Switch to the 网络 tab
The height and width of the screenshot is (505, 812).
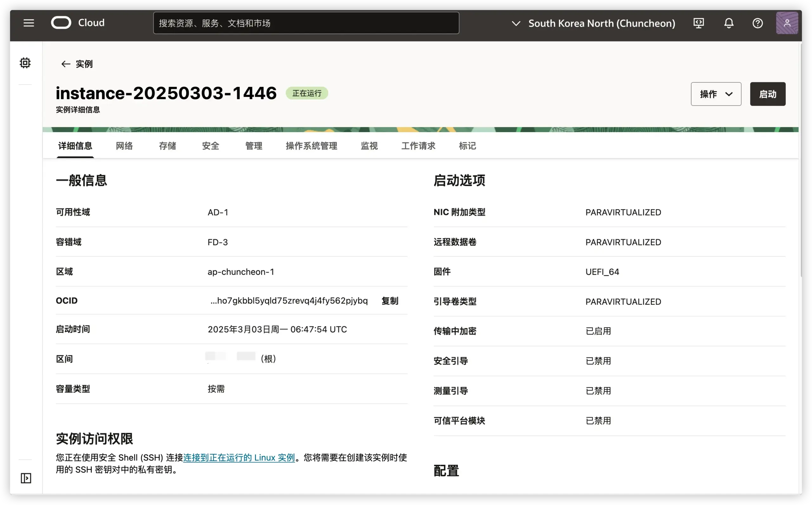pos(124,146)
